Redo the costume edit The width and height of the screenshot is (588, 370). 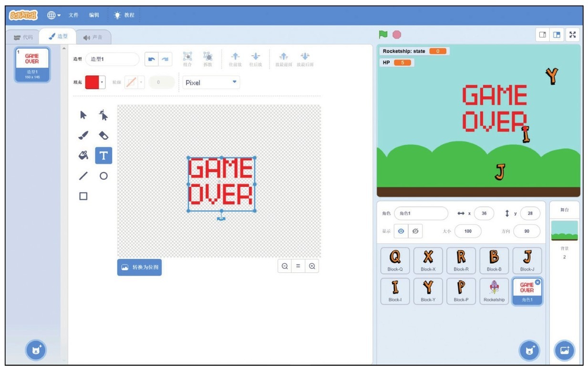click(x=165, y=59)
